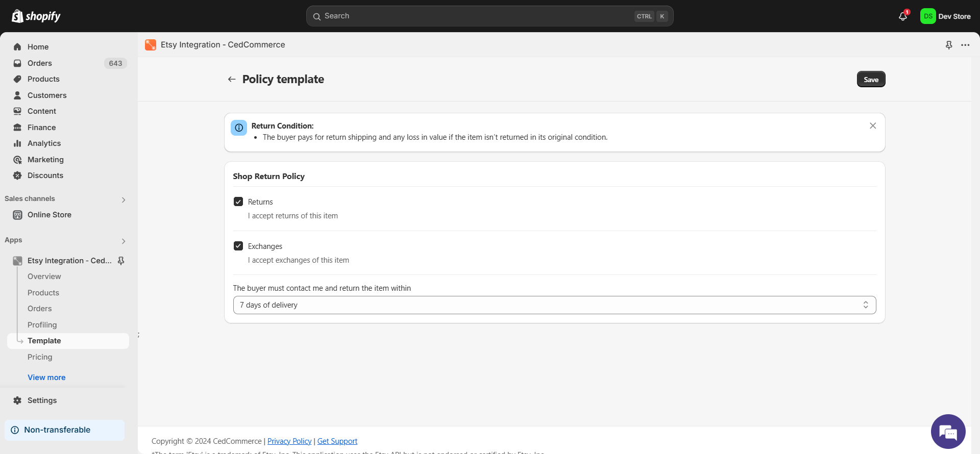The image size is (980, 454).
Task: Click the Home sidebar icon
Action: click(x=17, y=47)
